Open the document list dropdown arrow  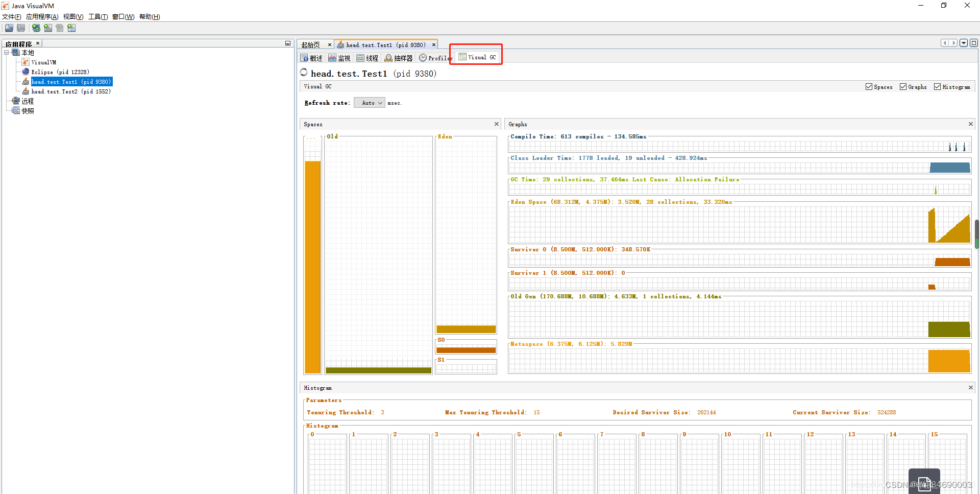(964, 43)
